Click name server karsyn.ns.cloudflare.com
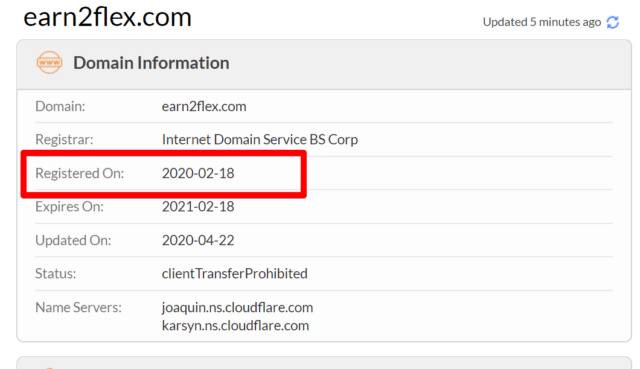 (x=236, y=326)
